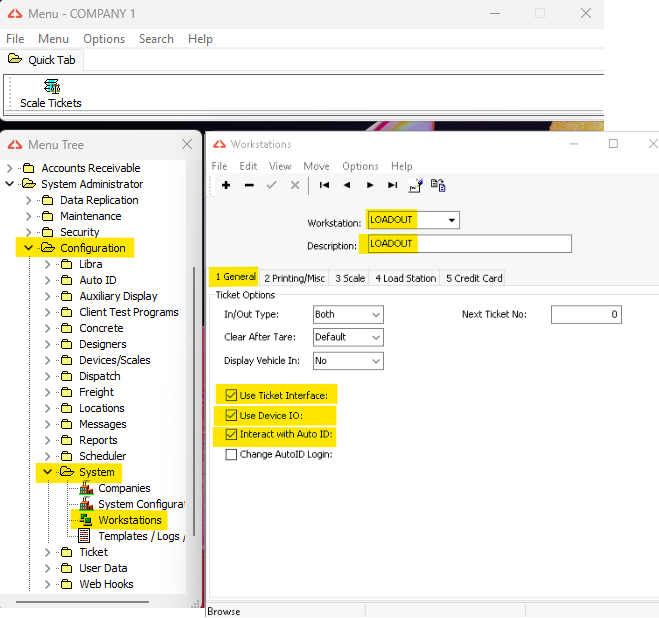Image resolution: width=659 pixels, height=618 pixels.
Task: Click the Accounts Receivable folder icon
Action: [x=29, y=168]
